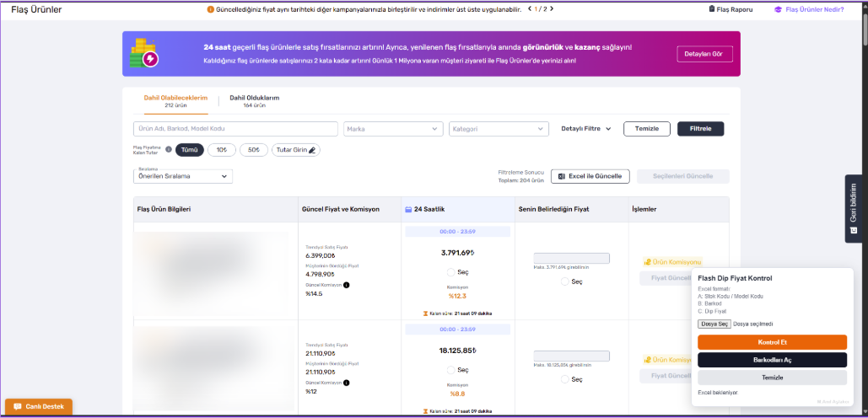Click Dosya Seç in Flash Dip Fiyat Kontrol
Viewport: 868px width, 418px height.
714,324
